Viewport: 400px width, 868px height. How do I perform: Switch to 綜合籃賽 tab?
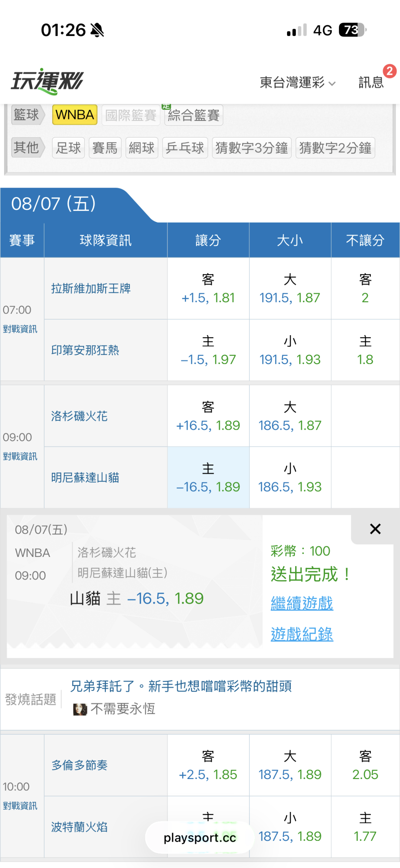(x=194, y=115)
